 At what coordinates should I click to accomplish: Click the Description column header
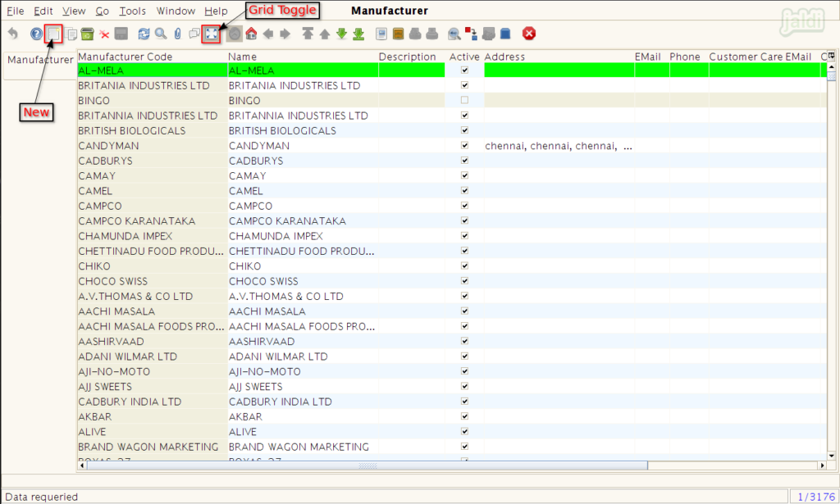(411, 57)
